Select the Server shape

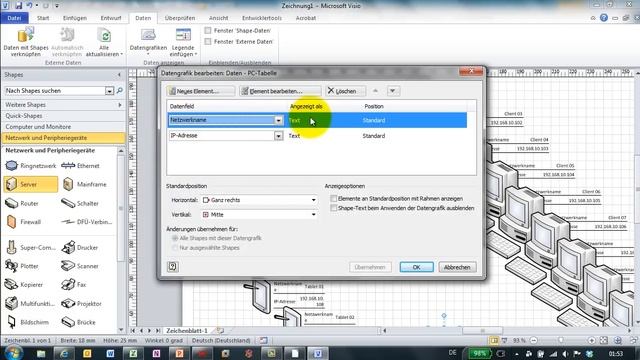pyautogui.click(x=31, y=184)
